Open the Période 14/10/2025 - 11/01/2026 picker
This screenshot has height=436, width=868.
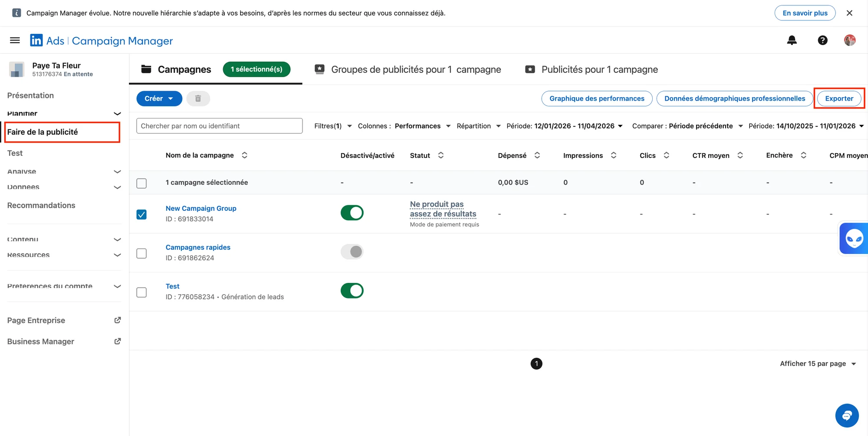(806, 126)
